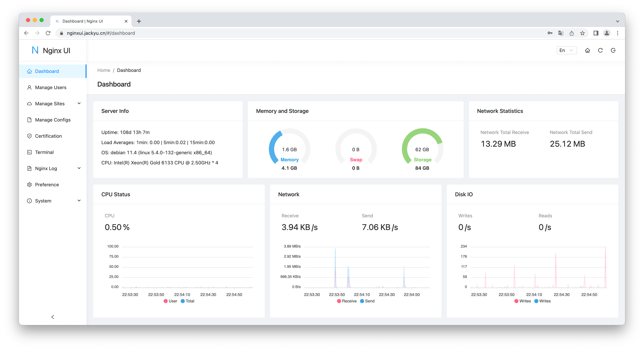This screenshot has height=350, width=644.
Task: Go to Manage Configs
Action: point(53,120)
